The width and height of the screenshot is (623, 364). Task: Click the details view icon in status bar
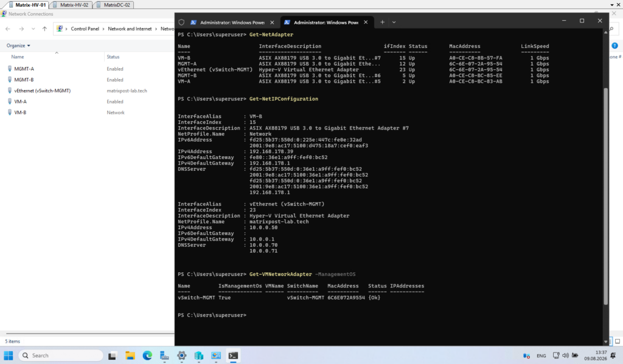click(610, 341)
